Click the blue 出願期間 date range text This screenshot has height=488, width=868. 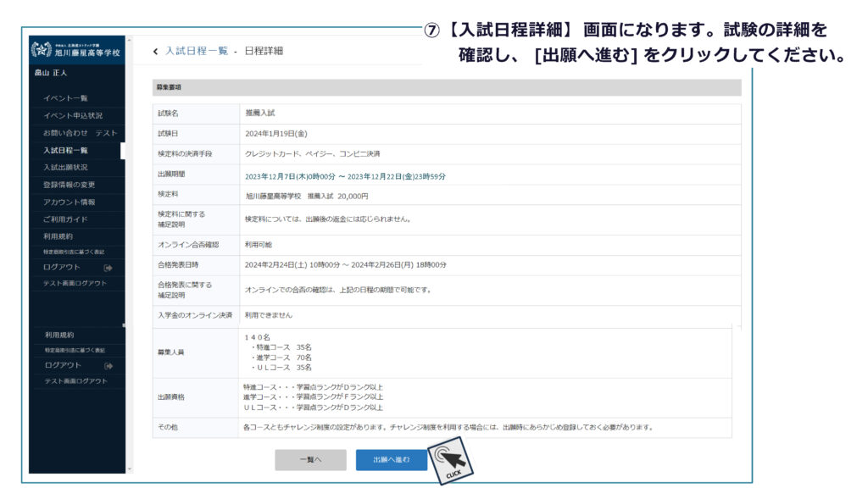tap(345, 176)
